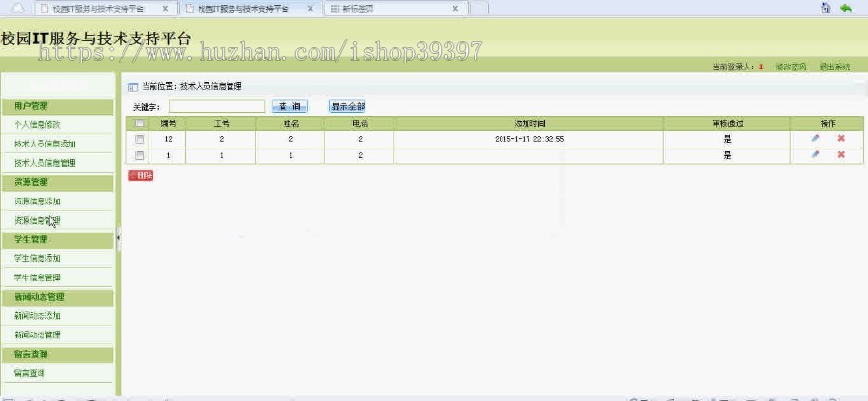Click the 查询 search button
Viewport: 868px width, 401px height.
(289, 106)
